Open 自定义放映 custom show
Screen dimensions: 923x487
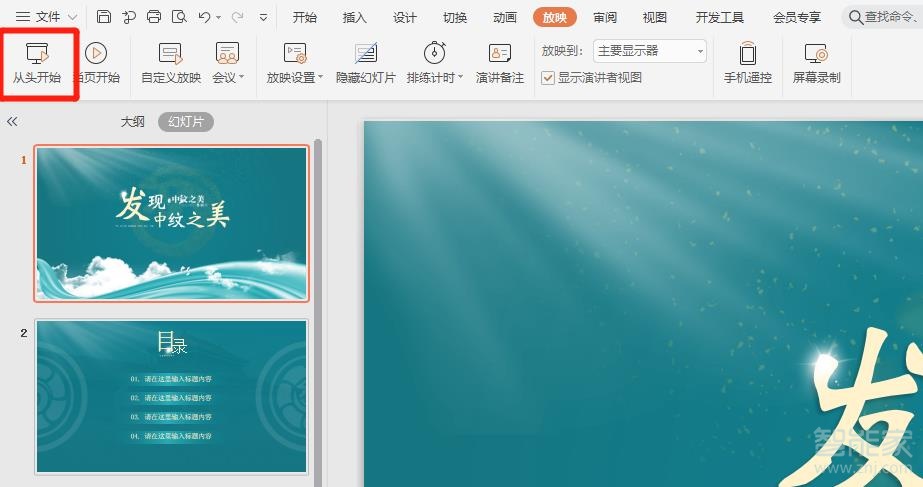(170, 54)
